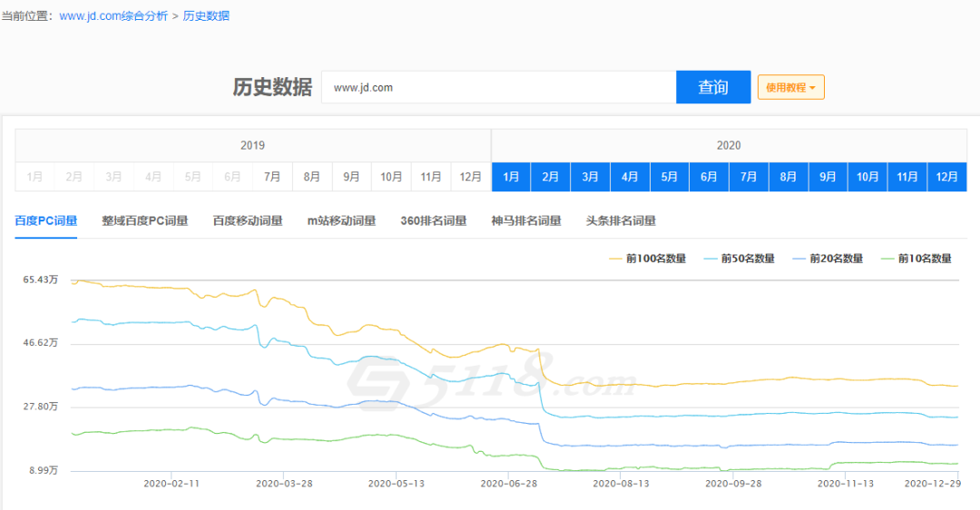
Task: Click the 2020-12-29 axis date label
Action: (933, 484)
